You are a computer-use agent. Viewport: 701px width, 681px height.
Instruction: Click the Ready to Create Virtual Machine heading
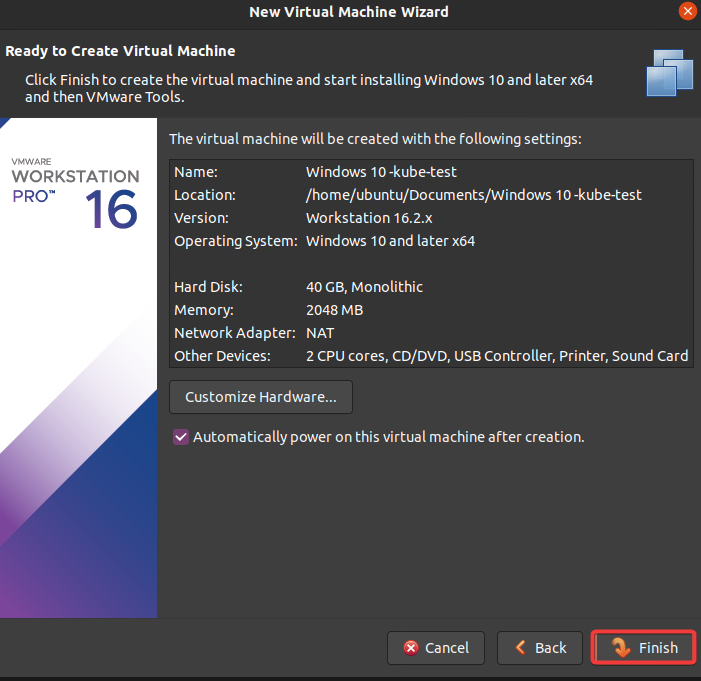click(x=120, y=51)
